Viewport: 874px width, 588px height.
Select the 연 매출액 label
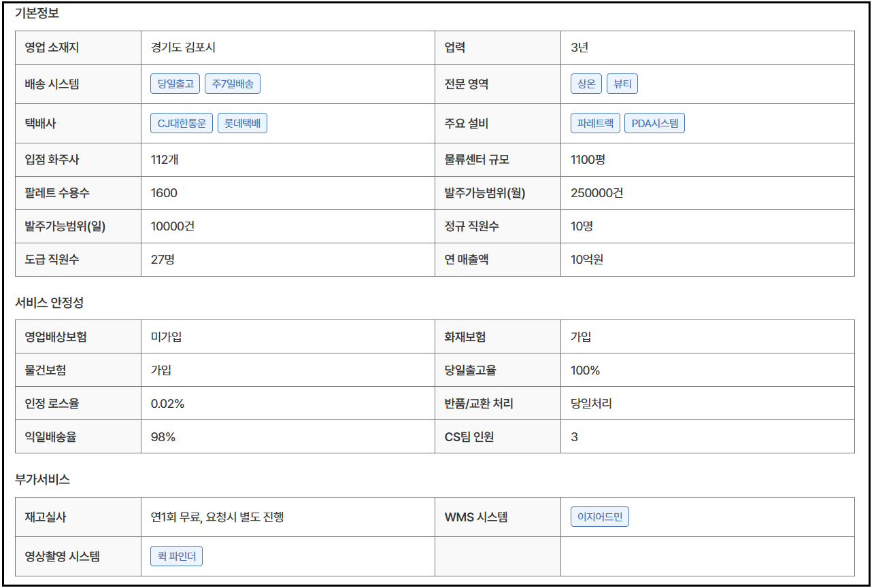467,260
